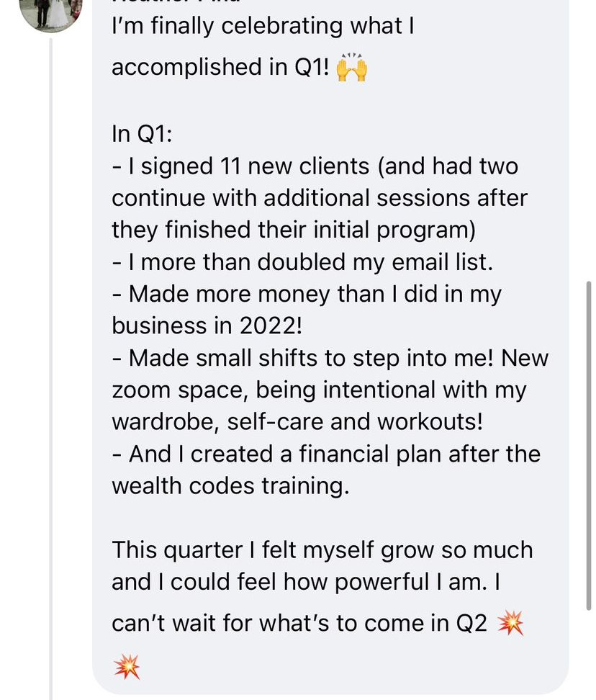Click the line 'I'm finally celebrating what I'

263,27
